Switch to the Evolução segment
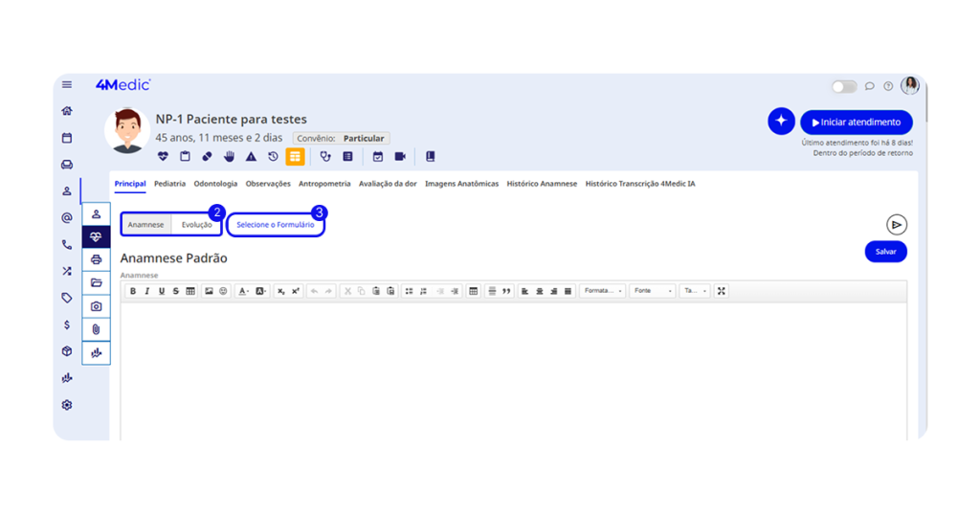Screen dimensions: 980x514 click(196, 225)
